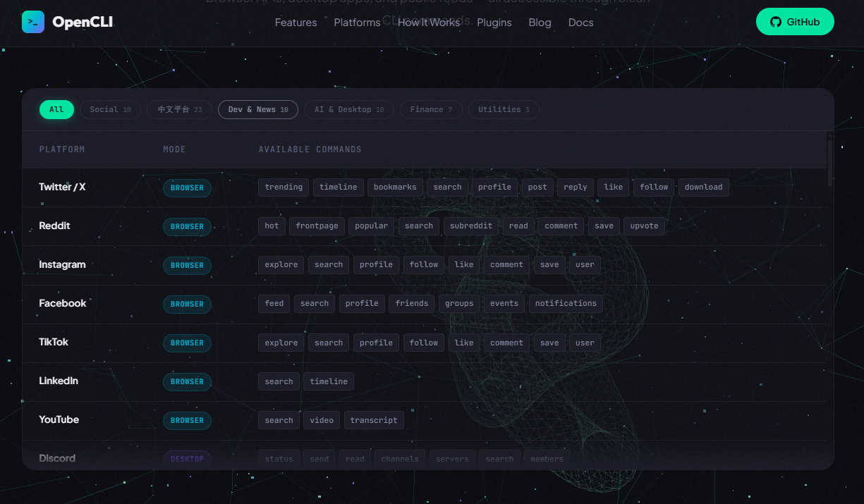
Task: Click LinkedIn's search command chip
Action: click(279, 381)
